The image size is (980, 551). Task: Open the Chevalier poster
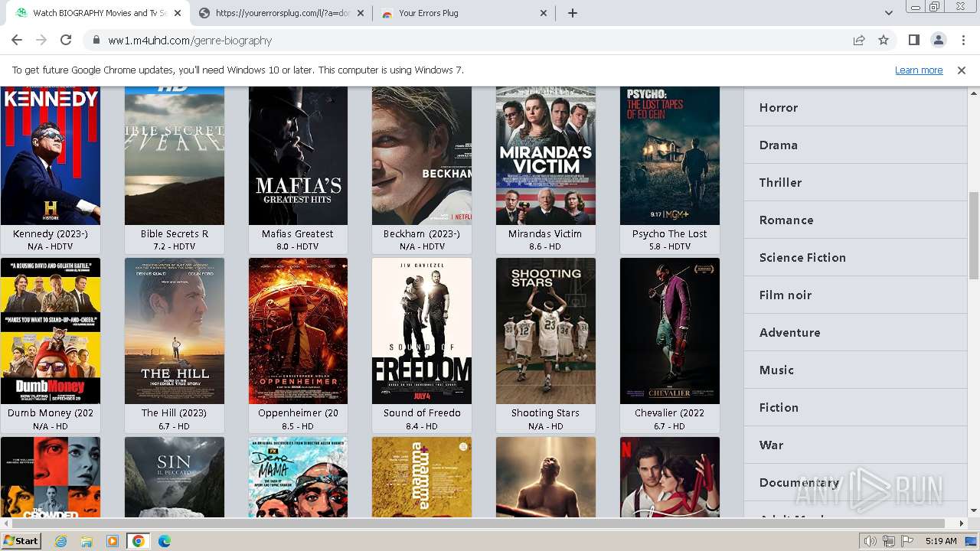[670, 331]
